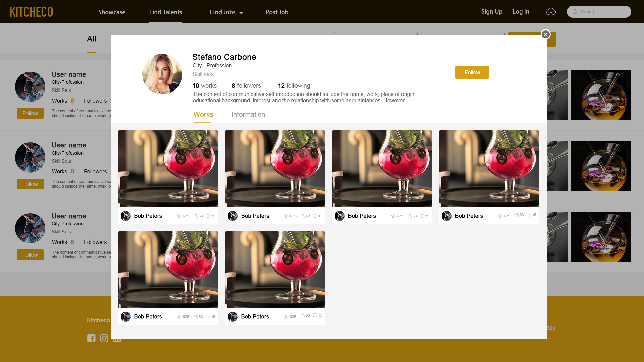Expand the Find Jobs dropdown arrow
The height and width of the screenshot is (362, 644).
point(241,13)
